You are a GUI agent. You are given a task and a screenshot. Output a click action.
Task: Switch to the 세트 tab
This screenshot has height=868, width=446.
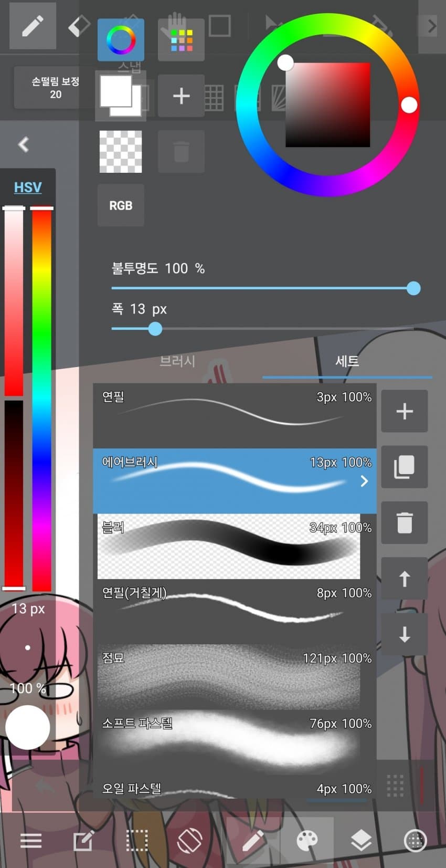tap(347, 361)
